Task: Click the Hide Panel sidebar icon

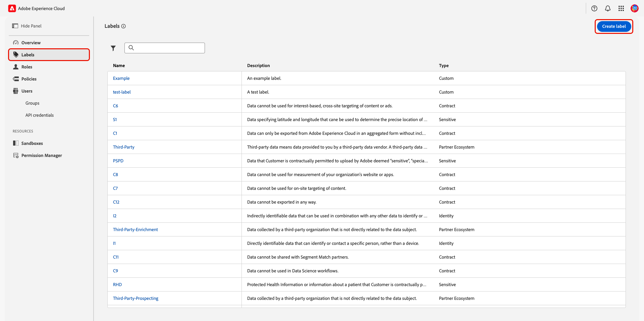Action: tap(15, 26)
